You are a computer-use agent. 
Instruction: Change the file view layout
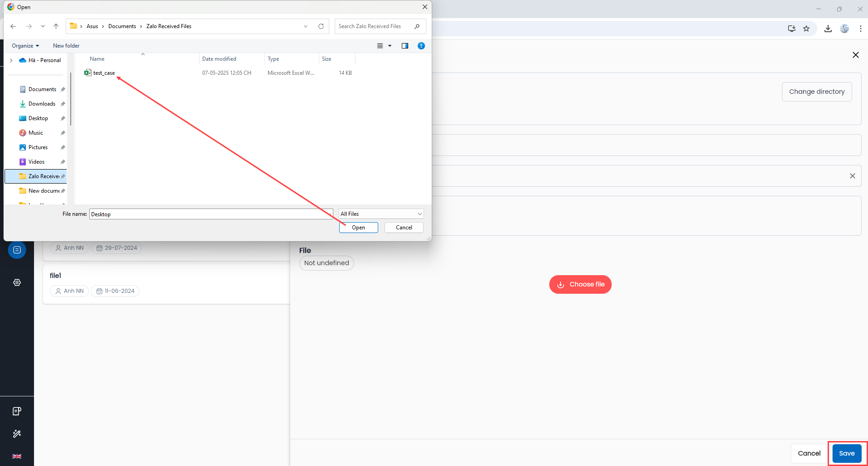point(380,46)
